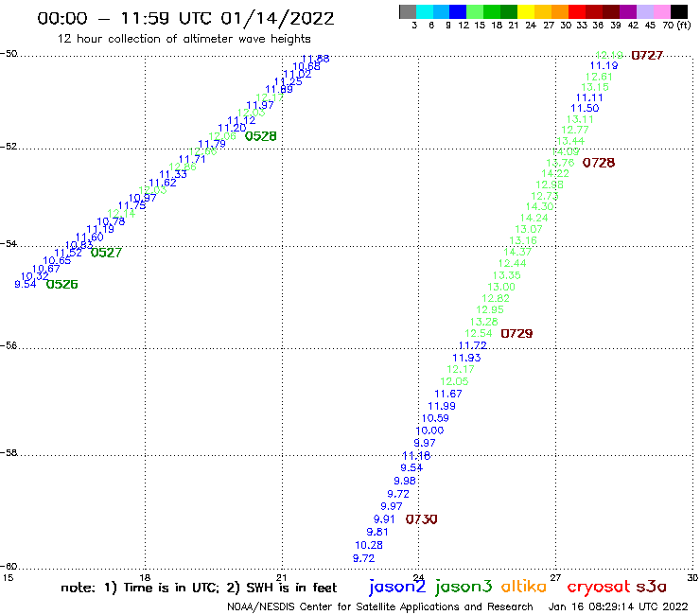Click the 11.93 wave height value
The image size is (700, 615).
[x=466, y=358]
